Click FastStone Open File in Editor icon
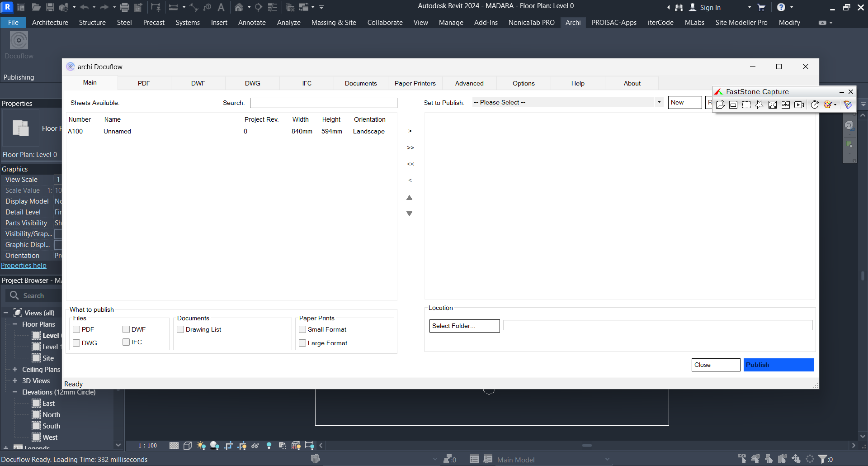 click(x=721, y=105)
